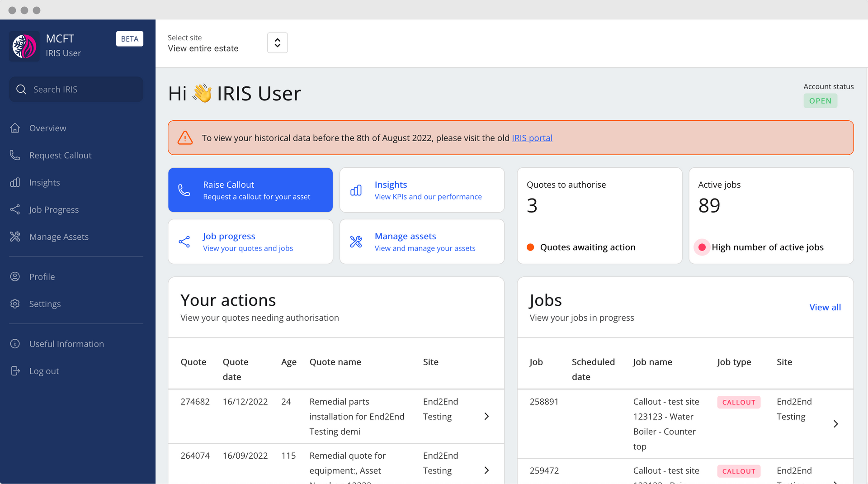The width and height of the screenshot is (868, 484).
Task: Click the 'View entire estate' site text
Action: [x=203, y=48]
